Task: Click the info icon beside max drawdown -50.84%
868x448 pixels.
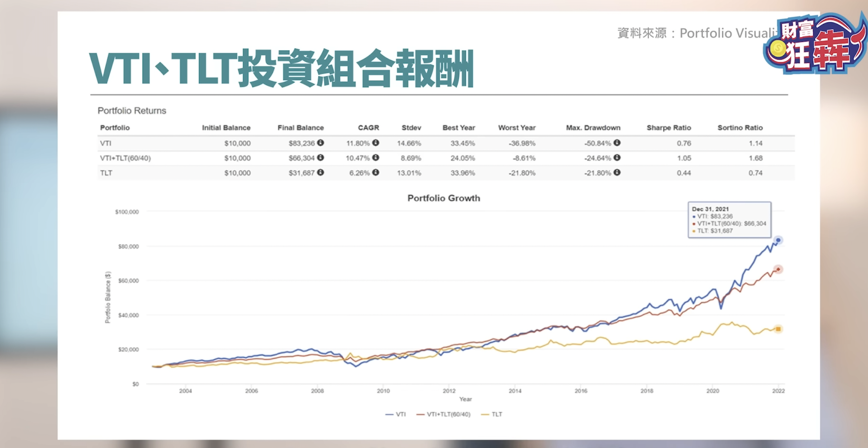Action: (x=617, y=143)
